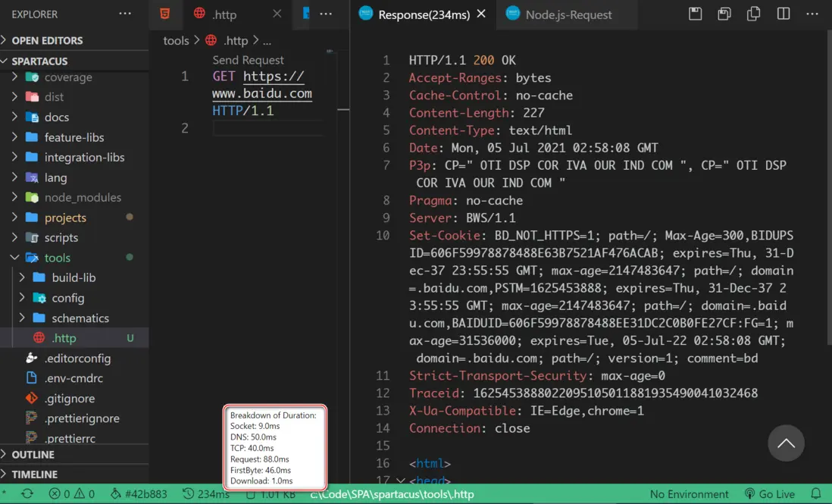
Task: Click Save Full Response icon
Action: click(x=695, y=14)
